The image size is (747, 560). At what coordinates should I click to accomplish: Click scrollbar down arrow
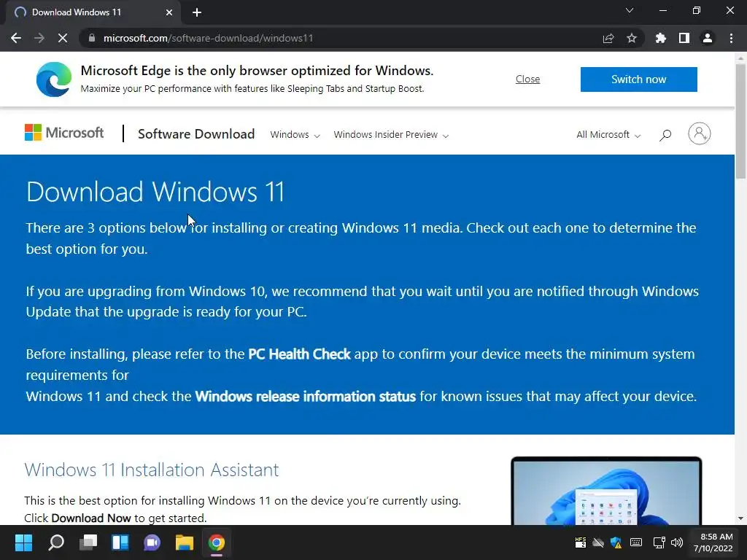point(740,518)
